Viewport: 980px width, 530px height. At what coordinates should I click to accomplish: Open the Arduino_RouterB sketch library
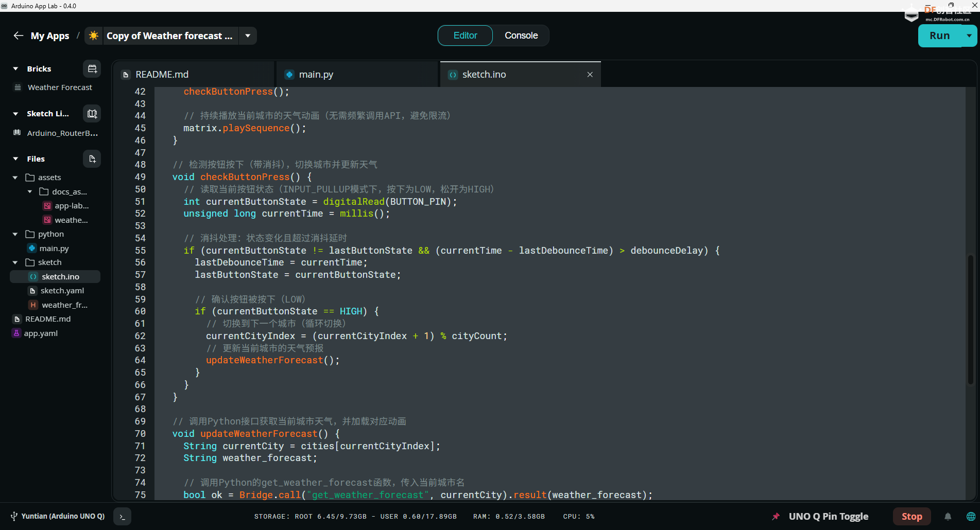coord(62,133)
